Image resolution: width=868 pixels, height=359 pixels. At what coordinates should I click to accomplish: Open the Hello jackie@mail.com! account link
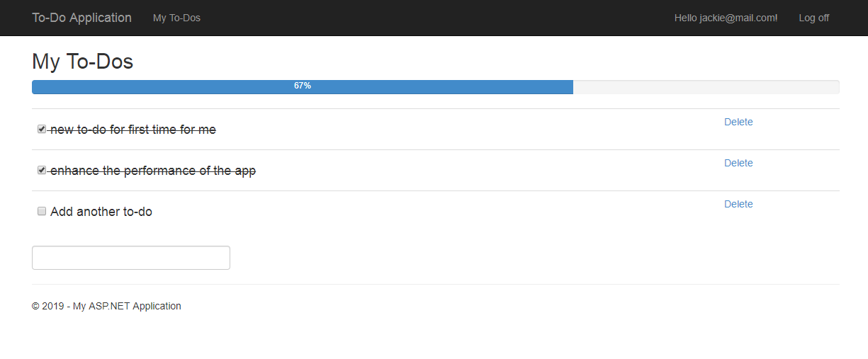726,18
